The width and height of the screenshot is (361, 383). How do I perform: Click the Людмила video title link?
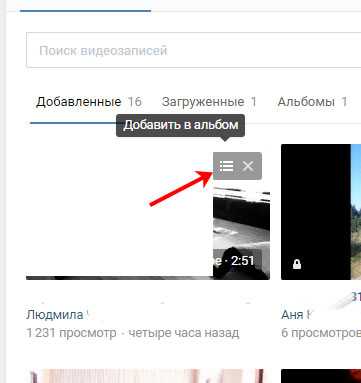pyautogui.click(x=55, y=314)
